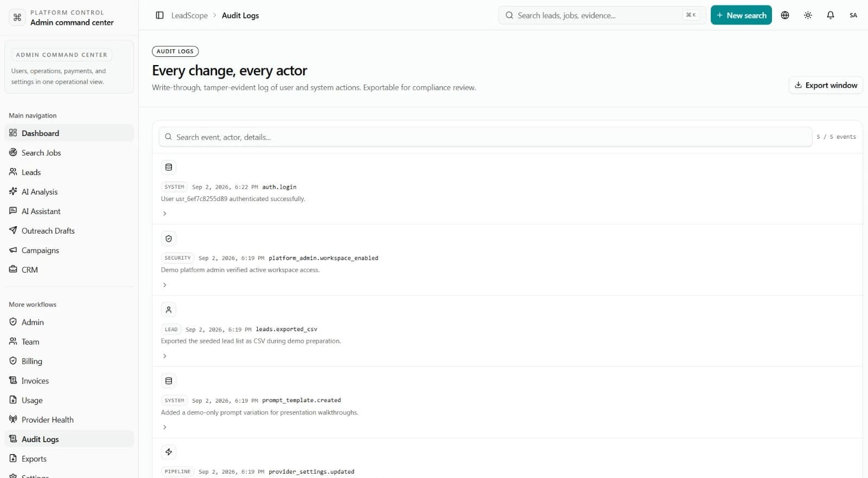Click the Provider Health radio icon
The image size is (868, 478).
tap(13, 419)
